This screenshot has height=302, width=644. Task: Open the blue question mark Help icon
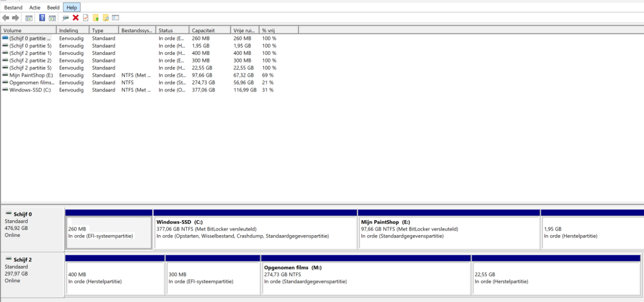coord(42,17)
